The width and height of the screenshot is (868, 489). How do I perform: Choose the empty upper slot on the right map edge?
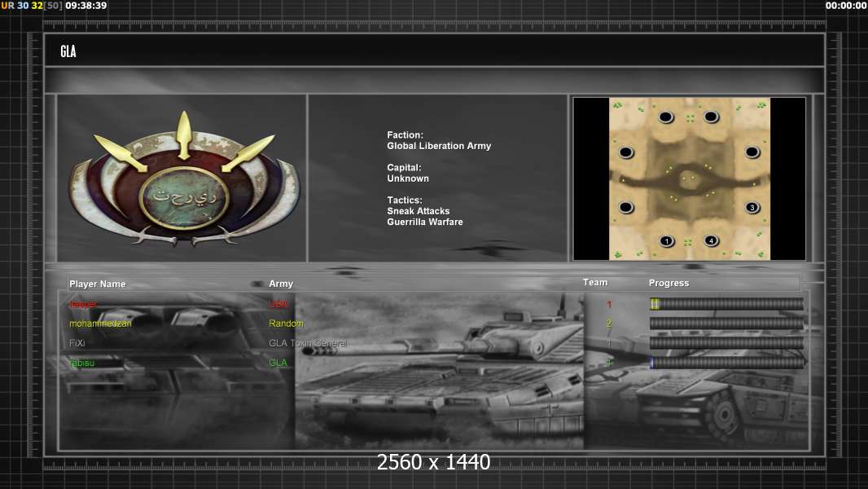(x=752, y=152)
